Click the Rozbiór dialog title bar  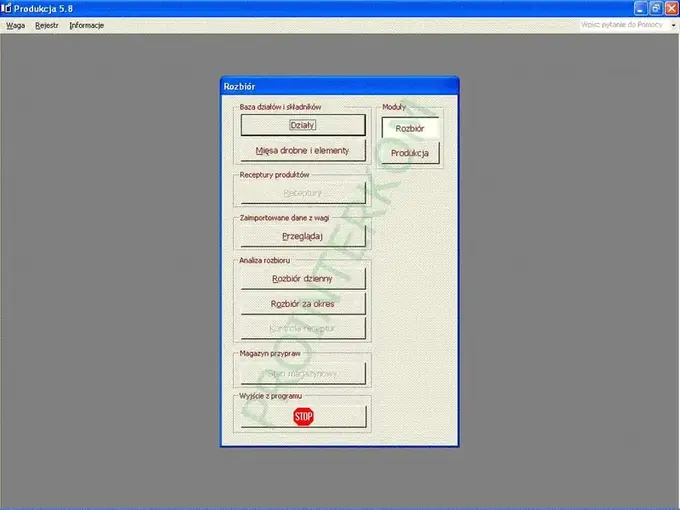pos(340,86)
